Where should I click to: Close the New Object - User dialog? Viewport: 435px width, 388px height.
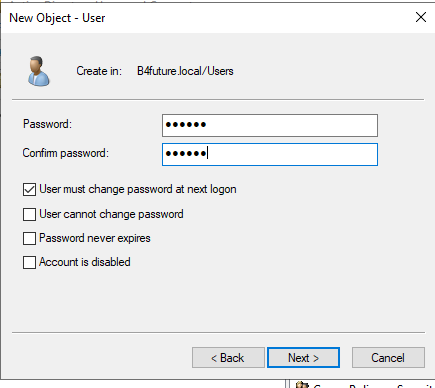coord(421,17)
